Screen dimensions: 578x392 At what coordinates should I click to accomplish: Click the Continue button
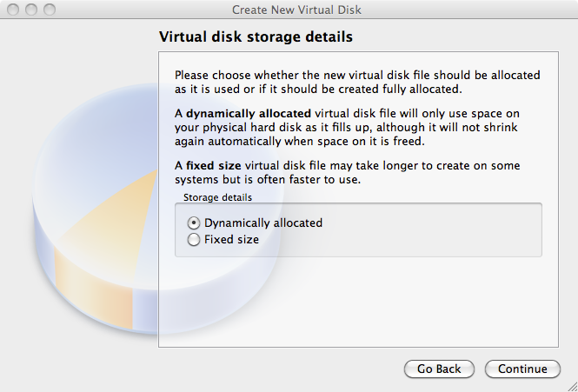(x=522, y=369)
